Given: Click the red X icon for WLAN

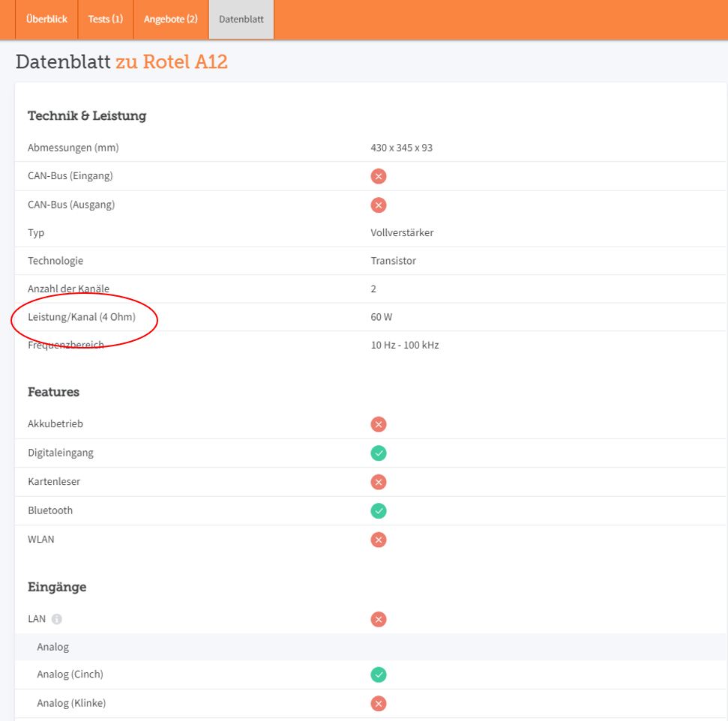Looking at the screenshot, I should (379, 540).
